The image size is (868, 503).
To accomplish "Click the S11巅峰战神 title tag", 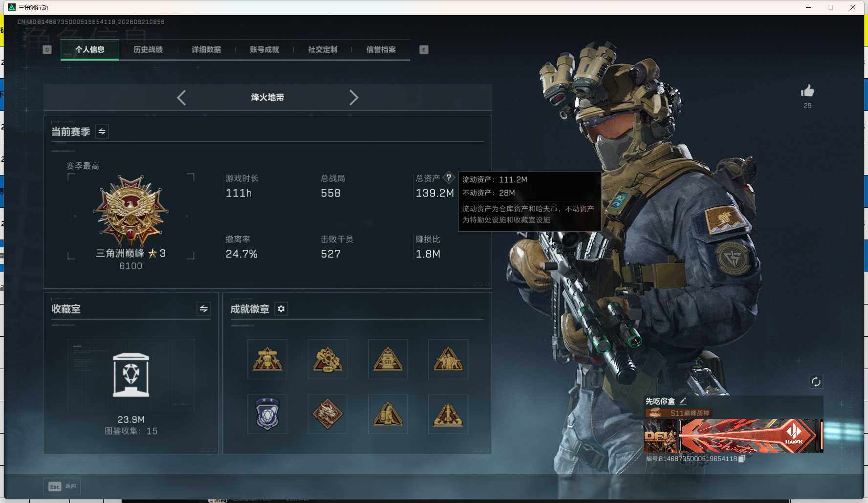I will coord(678,413).
